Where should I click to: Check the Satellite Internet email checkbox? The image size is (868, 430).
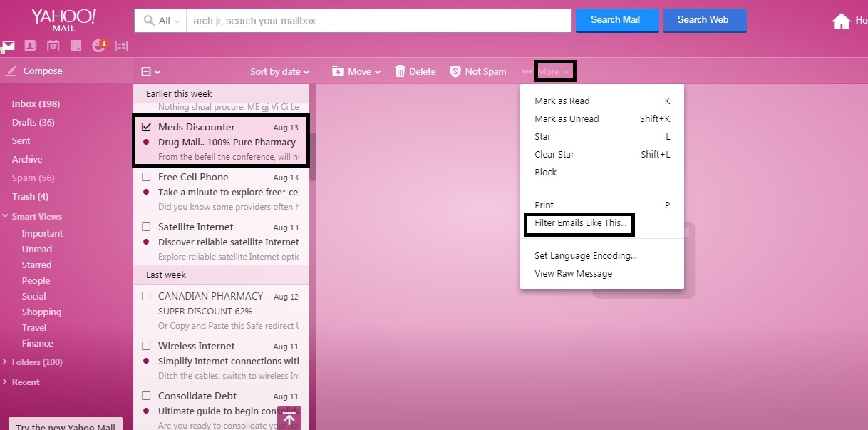146,227
